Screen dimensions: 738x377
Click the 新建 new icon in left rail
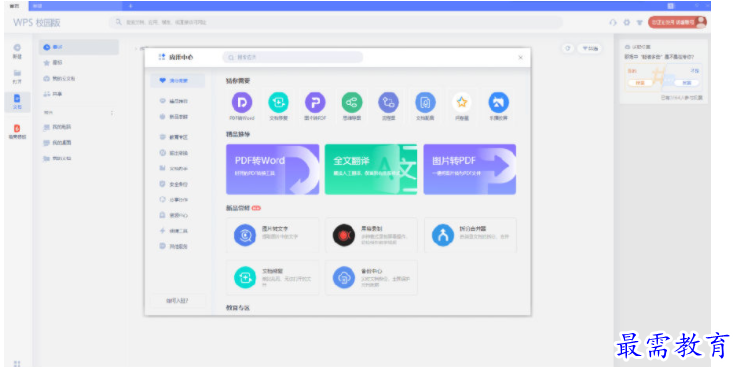tap(17, 51)
